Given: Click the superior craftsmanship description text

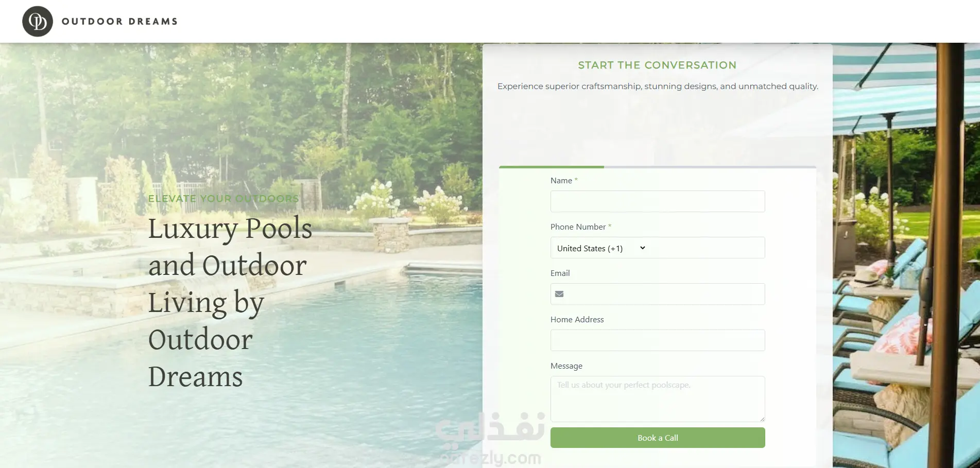Looking at the screenshot, I should point(658,86).
